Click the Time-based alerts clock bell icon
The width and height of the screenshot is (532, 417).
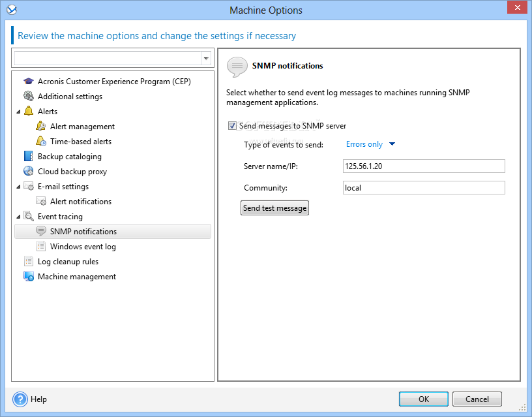pyautogui.click(x=41, y=141)
